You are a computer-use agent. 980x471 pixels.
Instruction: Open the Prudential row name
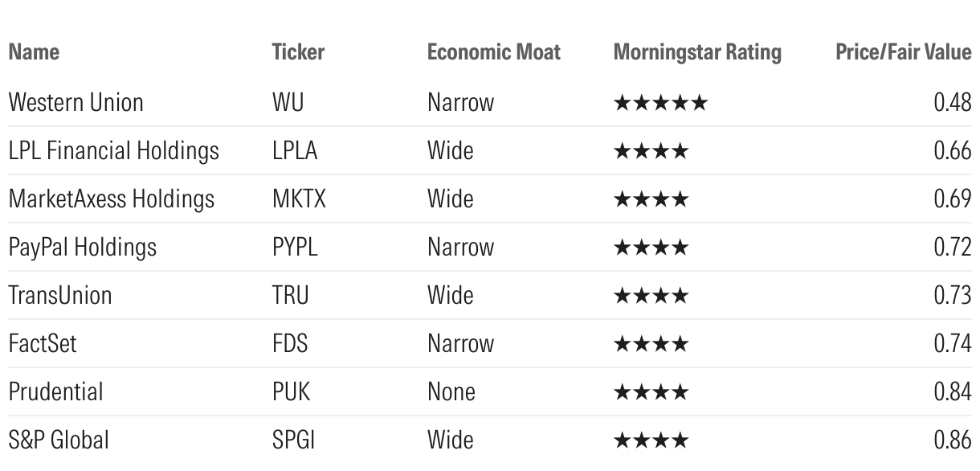55,391
